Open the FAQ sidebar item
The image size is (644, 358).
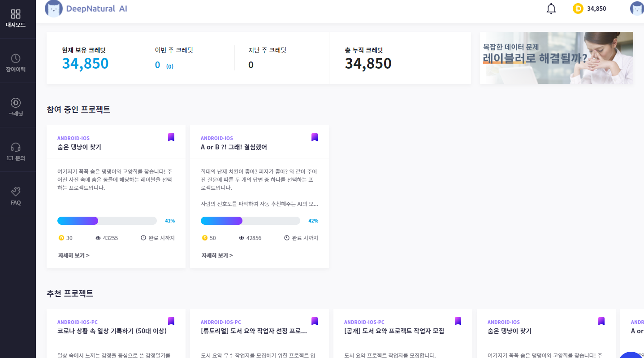[16, 196]
